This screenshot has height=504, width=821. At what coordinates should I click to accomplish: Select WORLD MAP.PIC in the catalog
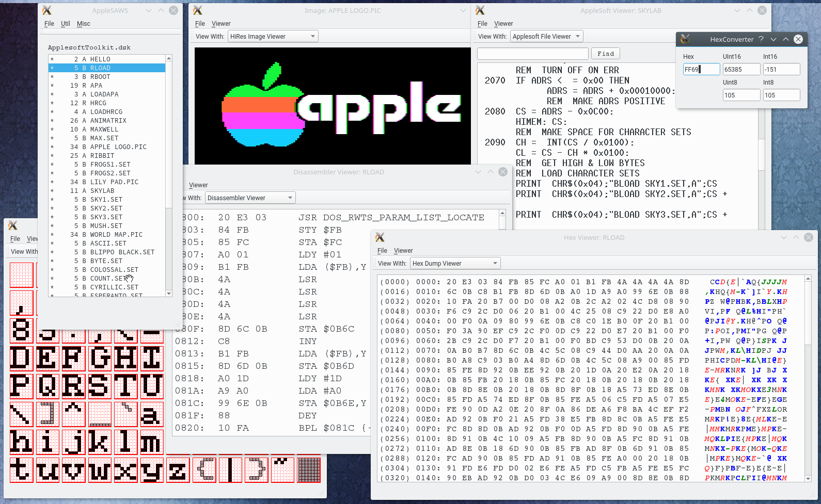tap(107, 235)
